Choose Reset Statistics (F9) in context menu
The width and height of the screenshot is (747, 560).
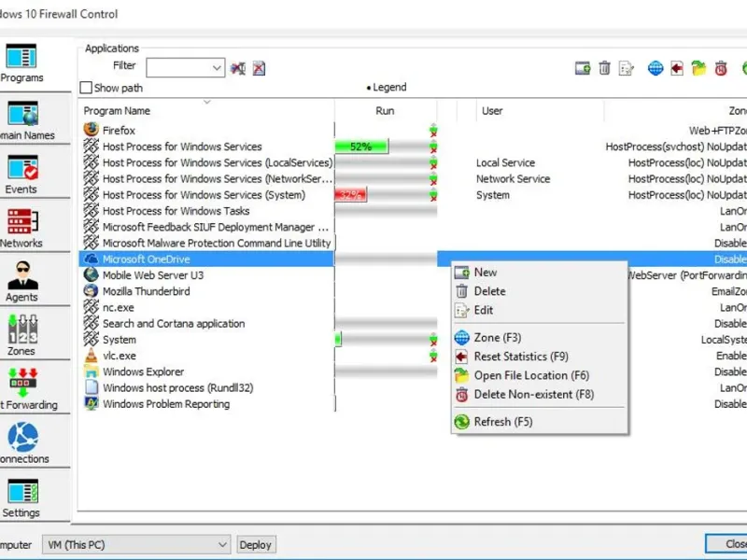pos(539,357)
